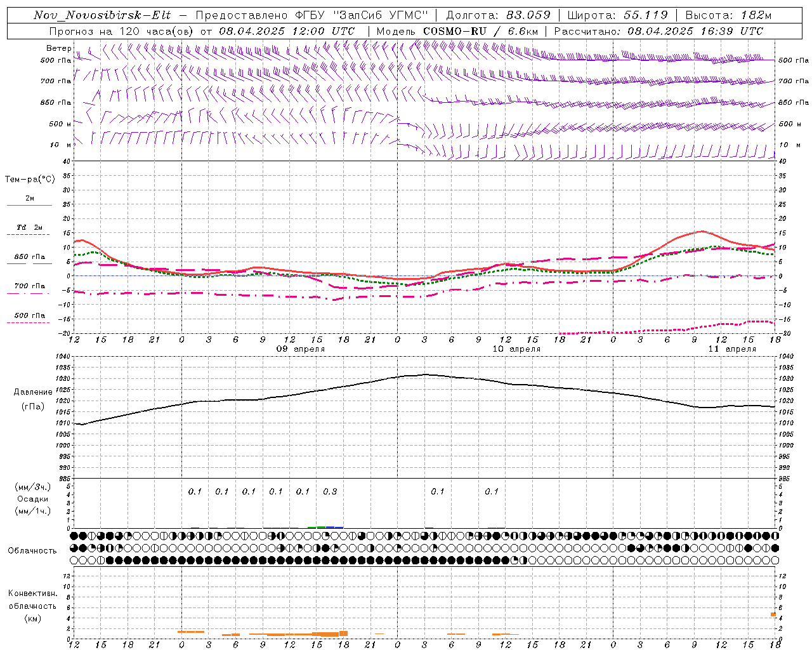Select the Прогноз на 120 часа(ов) text

122,31
